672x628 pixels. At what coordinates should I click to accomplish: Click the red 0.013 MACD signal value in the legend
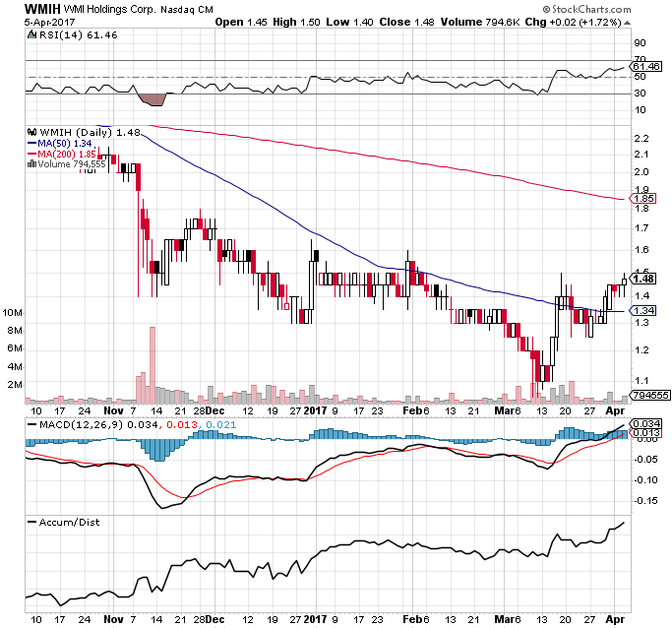coord(182,425)
